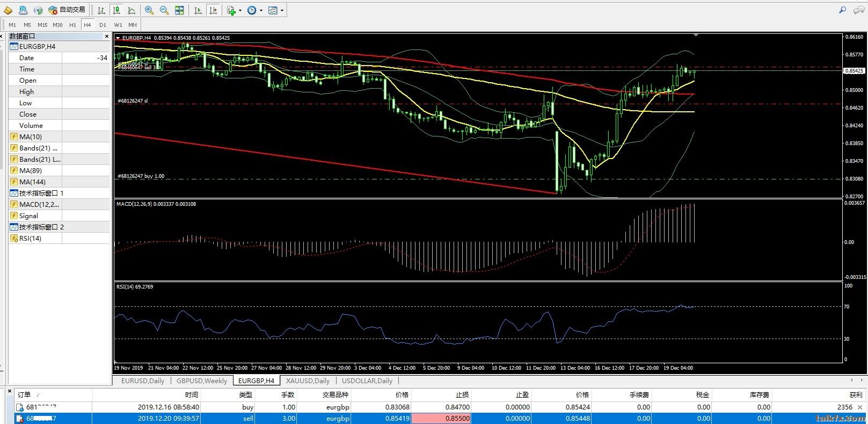Zoom out on the chart
868x424 pixels.
pos(164,10)
